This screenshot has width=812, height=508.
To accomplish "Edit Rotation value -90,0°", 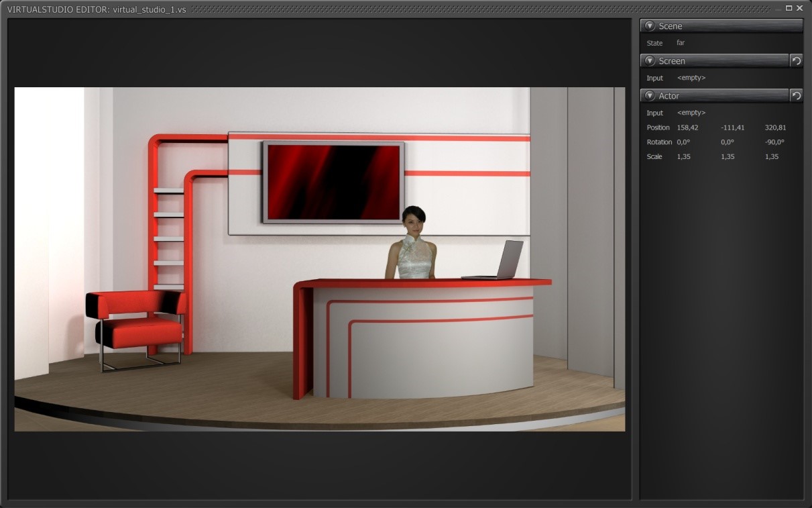I will [774, 142].
